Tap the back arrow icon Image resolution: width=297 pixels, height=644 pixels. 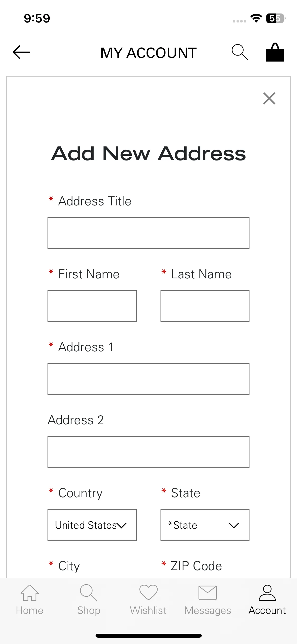(x=21, y=52)
